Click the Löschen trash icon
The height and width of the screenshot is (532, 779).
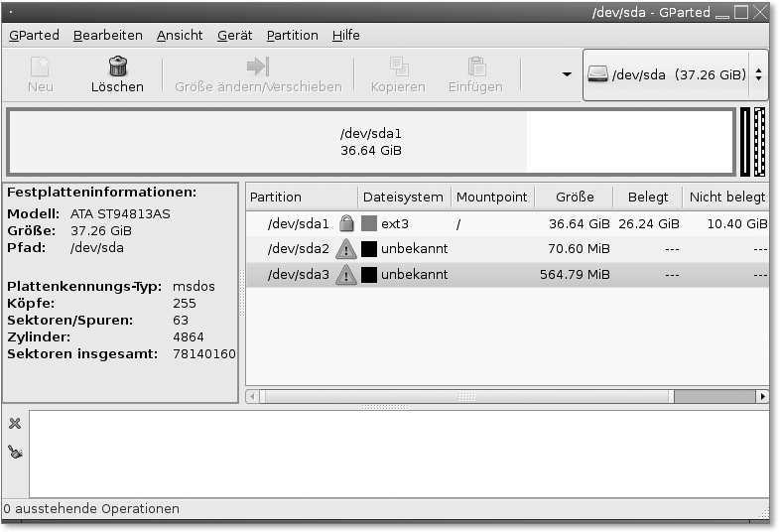point(117,67)
